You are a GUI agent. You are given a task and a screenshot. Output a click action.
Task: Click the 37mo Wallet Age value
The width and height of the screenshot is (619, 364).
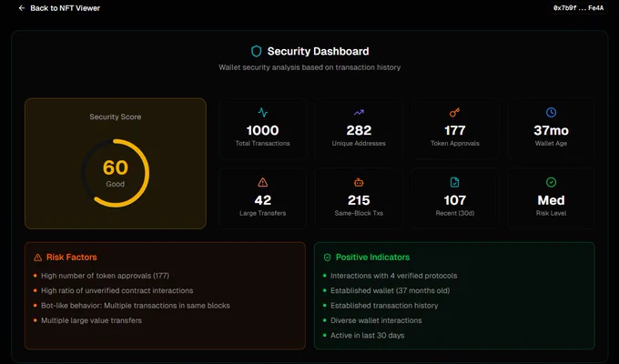[551, 130]
